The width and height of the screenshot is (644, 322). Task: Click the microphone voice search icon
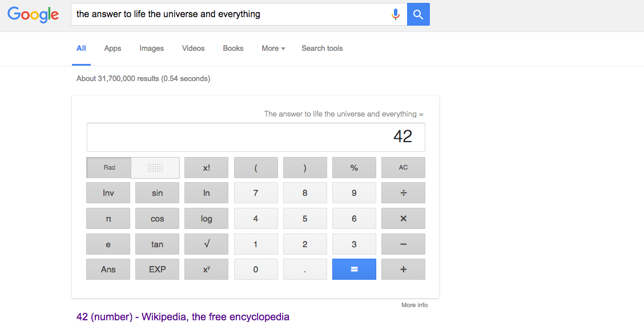pos(395,14)
